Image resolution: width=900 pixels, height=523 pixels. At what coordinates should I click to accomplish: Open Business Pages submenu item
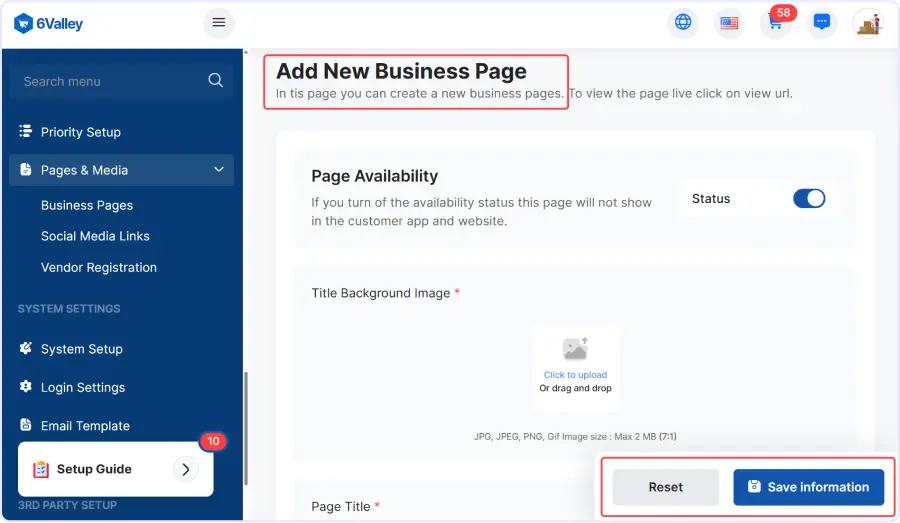[x=87, y=206]
